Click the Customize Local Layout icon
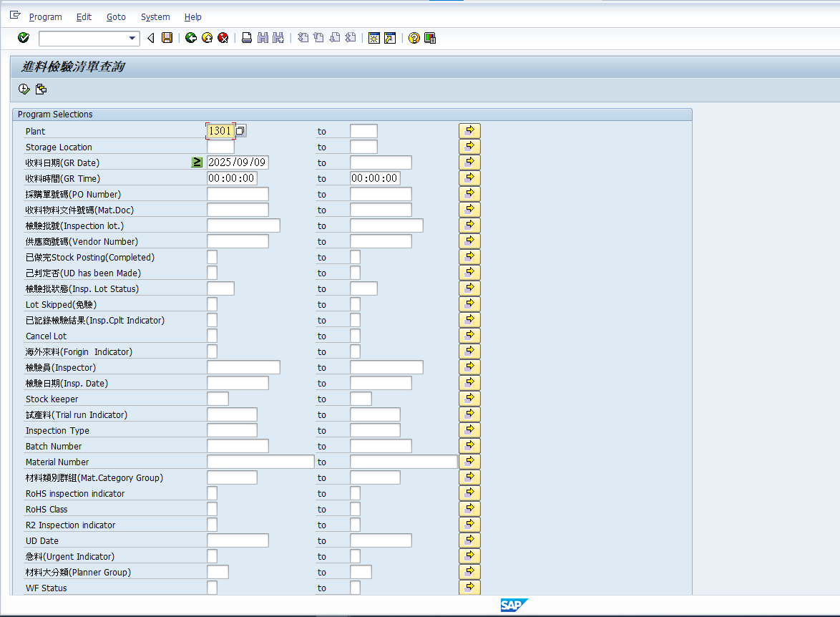The width and height of the screenshot is (840, 617). [x=430, y=38]
